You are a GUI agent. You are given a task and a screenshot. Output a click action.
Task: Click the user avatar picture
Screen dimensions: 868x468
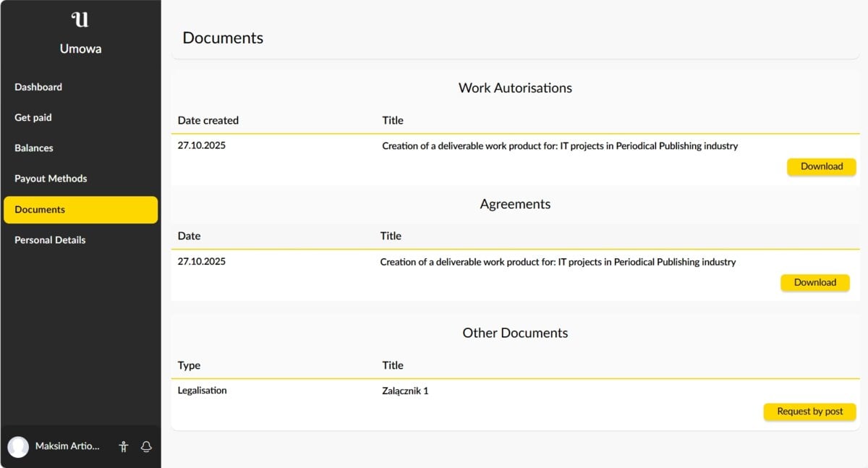point(18,447)
